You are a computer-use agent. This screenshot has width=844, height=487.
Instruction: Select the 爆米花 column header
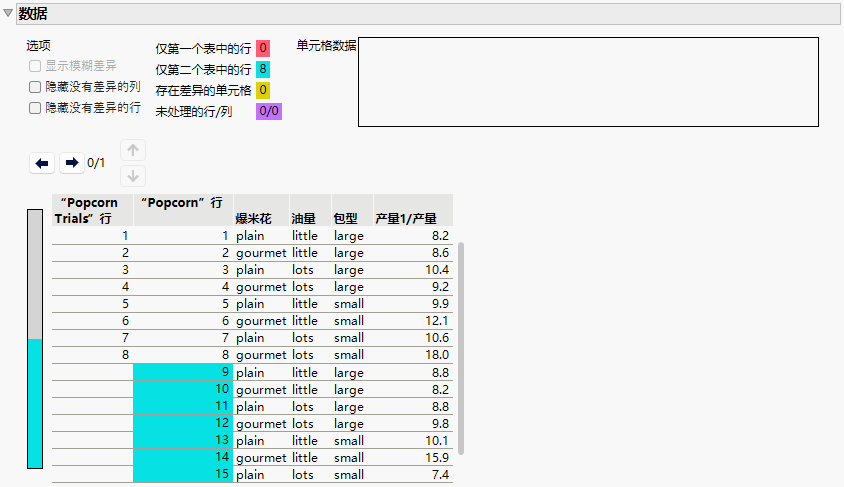tap(262, 210)
